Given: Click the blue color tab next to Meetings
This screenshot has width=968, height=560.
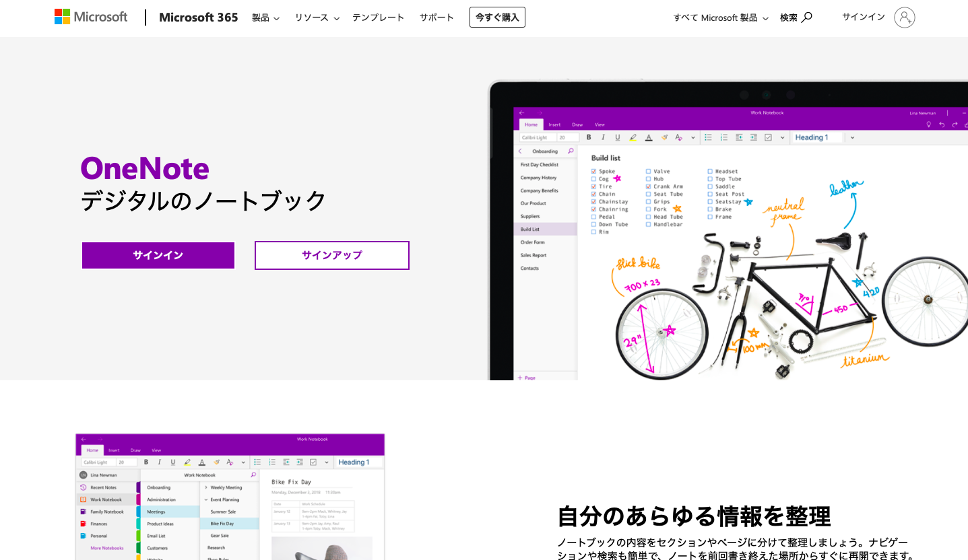Looking at the screenshot, I should [x=138, y=512].
